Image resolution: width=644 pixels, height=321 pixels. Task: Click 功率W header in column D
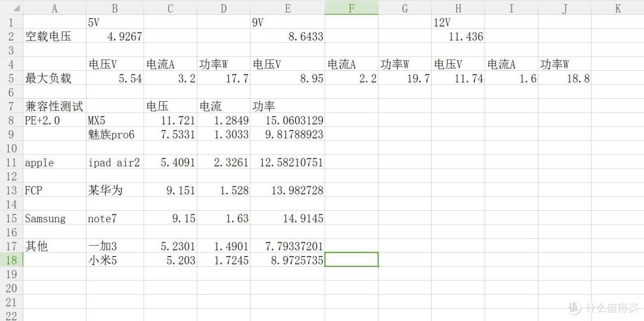point(224,64)
